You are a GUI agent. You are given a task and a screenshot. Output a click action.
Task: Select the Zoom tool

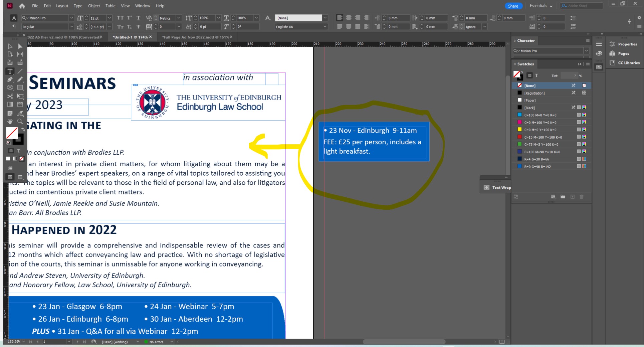(20, 122)
